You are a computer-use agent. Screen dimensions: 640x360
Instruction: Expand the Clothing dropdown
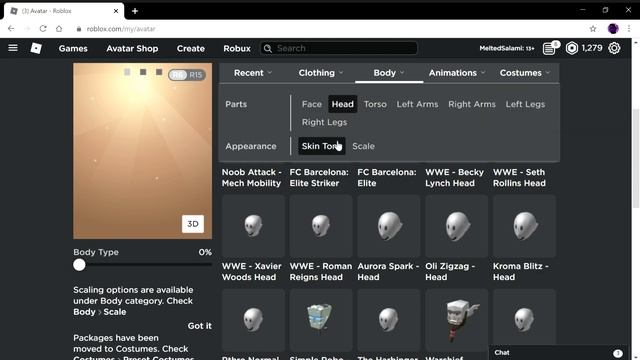[321, 73]
